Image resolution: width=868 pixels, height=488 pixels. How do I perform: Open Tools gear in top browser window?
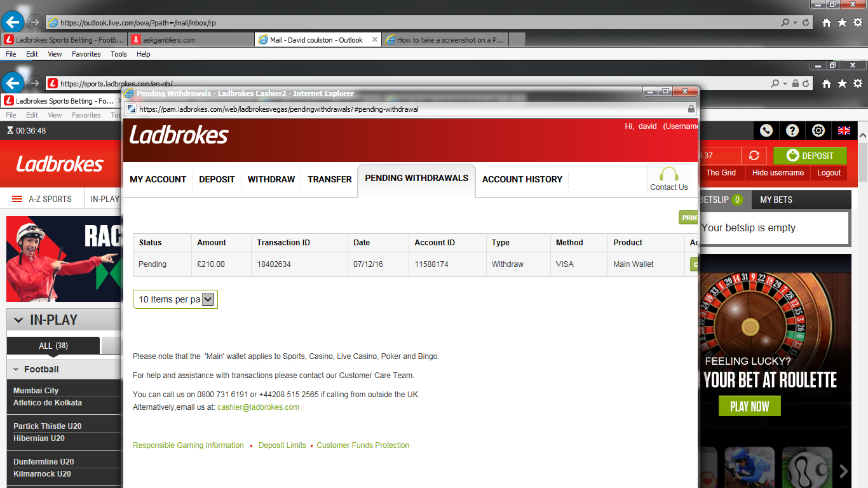click(x=858, y=23)
